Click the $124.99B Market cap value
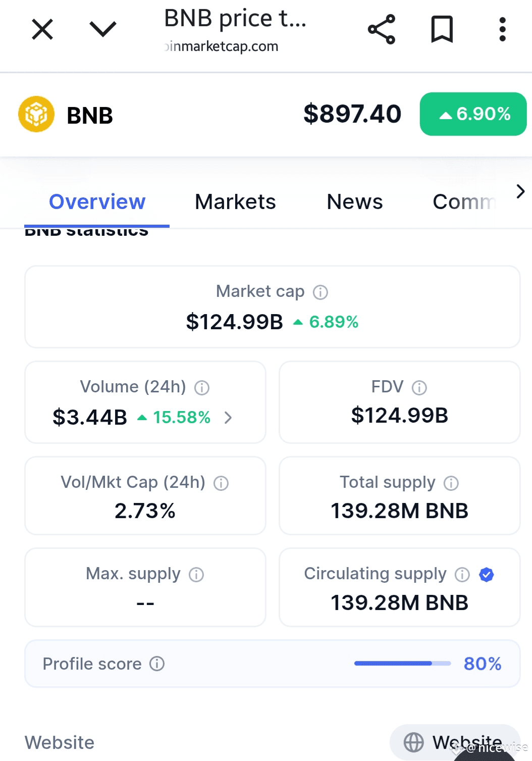532x761 pixels. pyautogui.click(x=235, y=322)
